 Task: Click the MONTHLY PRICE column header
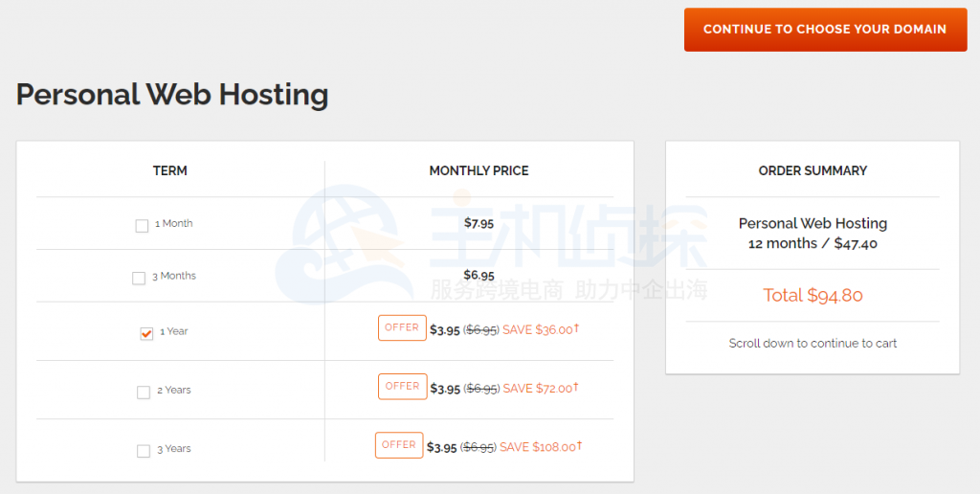[479, 170]
